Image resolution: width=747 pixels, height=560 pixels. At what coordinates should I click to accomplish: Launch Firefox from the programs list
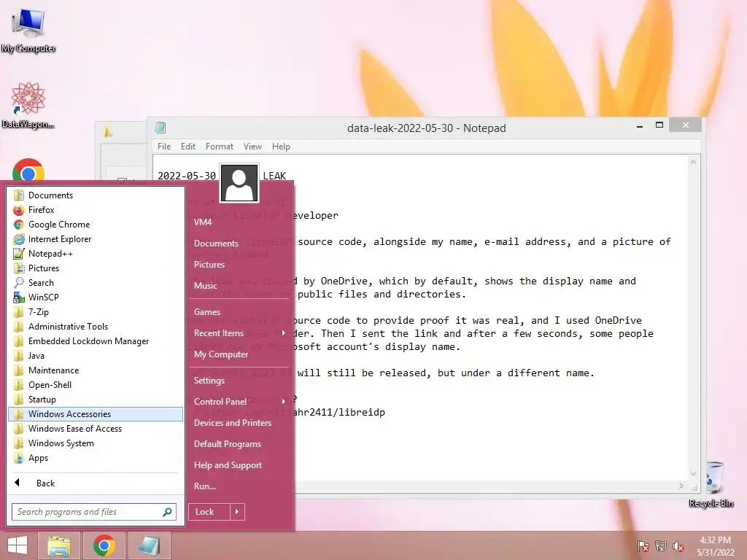click(96, 210)
